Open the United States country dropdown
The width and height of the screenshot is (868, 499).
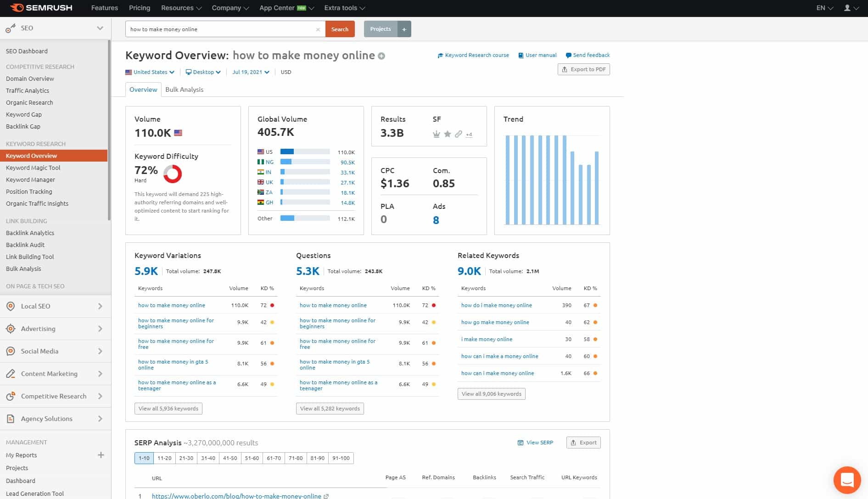point(150,72)
